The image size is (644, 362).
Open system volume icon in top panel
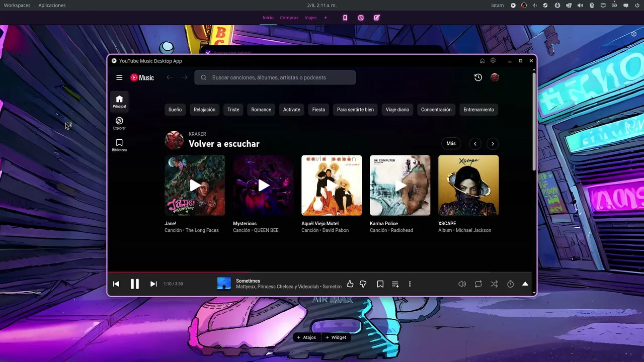[x=580, y=6]
